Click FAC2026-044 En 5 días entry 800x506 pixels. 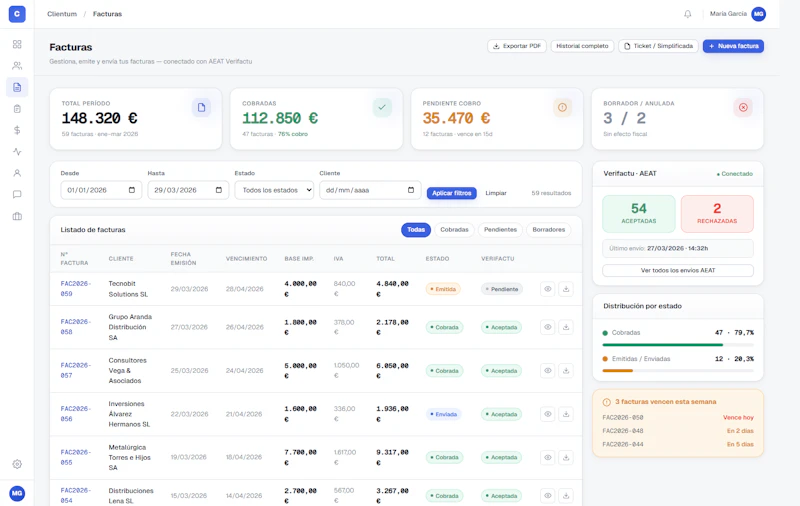(x=678, y=444)
